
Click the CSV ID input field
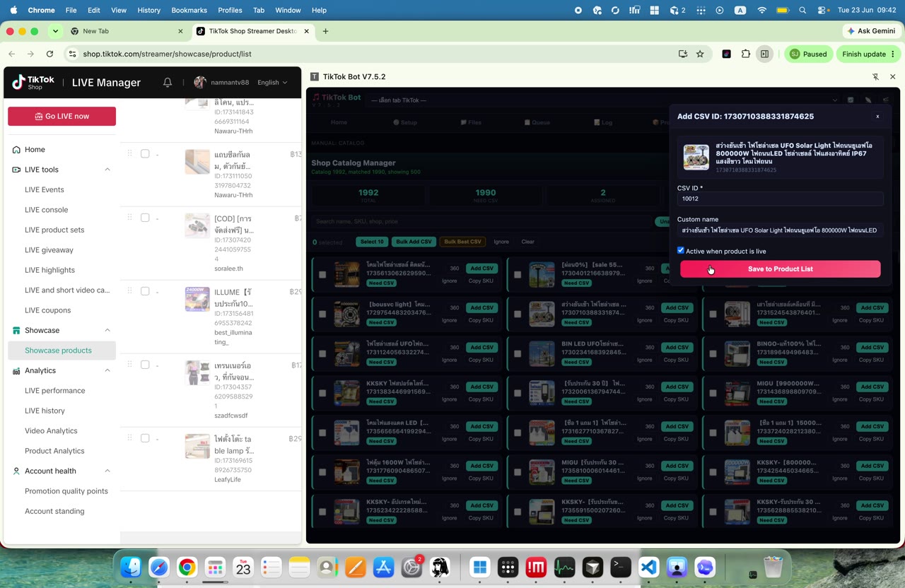780,199
